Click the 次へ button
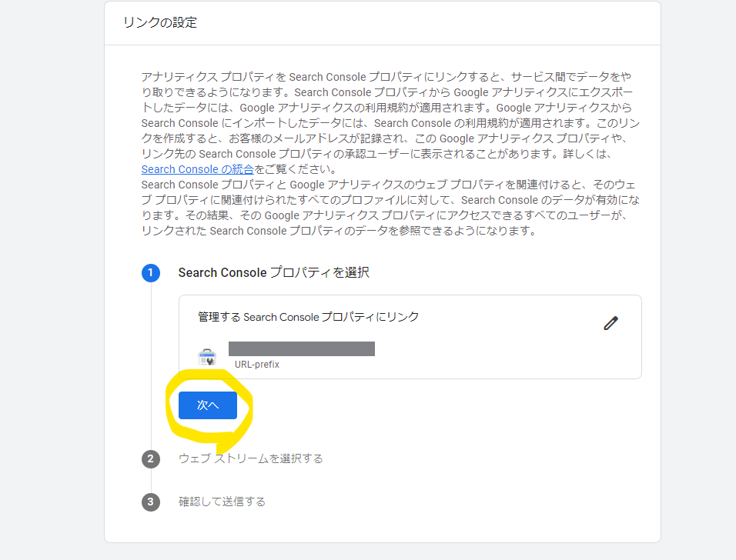The image size is (736, 560). 207,405
